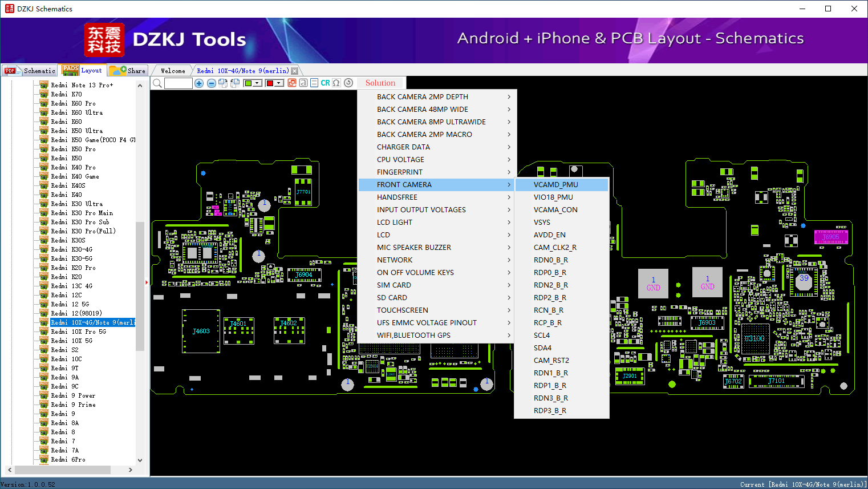
Task: Close the Redmi 10X-4G/Note 9 tab
Action: pyautogui.click(x=294, y=71)
